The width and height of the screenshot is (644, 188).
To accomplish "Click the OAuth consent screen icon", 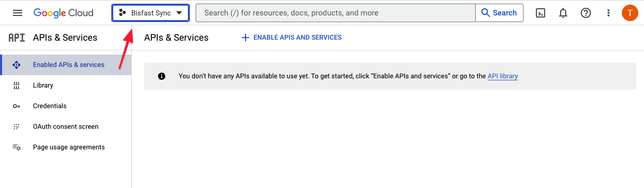I will (16, 127).
